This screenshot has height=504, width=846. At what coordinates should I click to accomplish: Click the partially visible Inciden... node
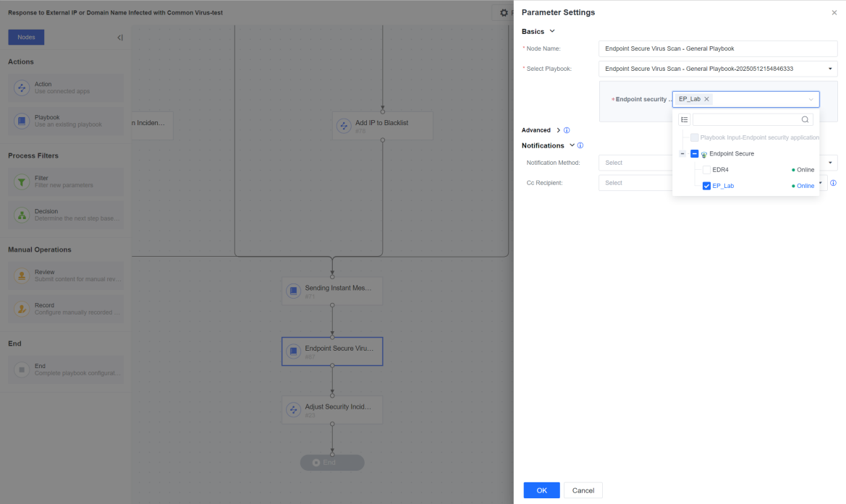coord(152,126)
